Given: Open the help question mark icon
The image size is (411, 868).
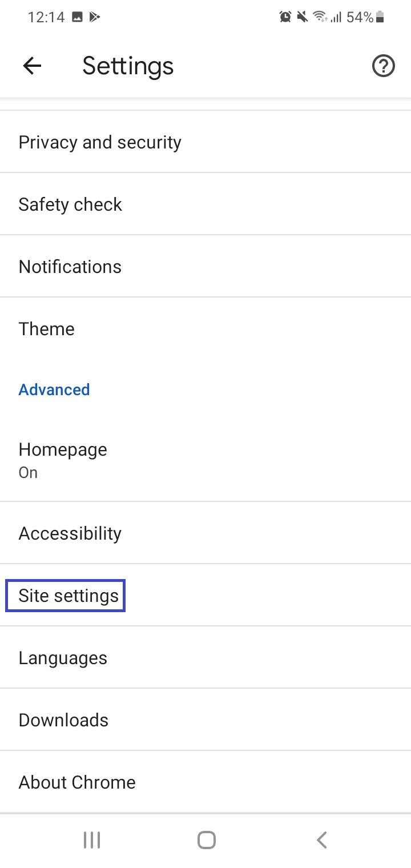Looking at the screenshot, I should click(x=383, y=66).
